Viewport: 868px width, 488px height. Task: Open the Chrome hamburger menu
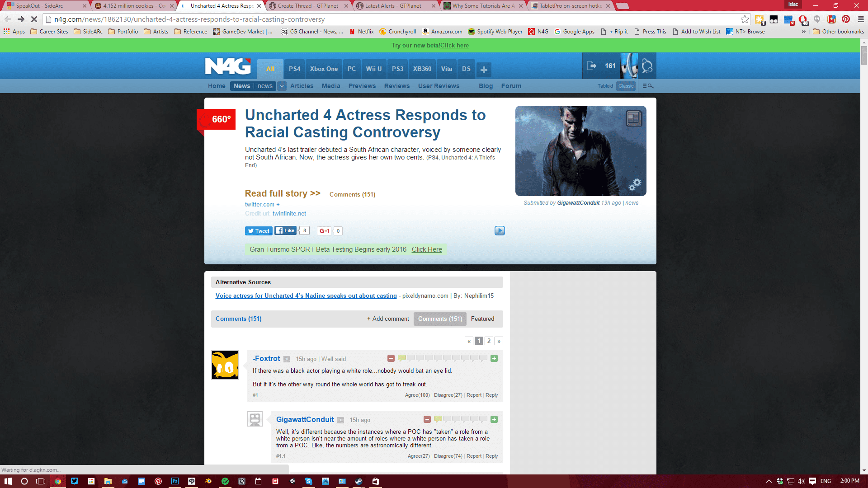click(x=861, y=19)
